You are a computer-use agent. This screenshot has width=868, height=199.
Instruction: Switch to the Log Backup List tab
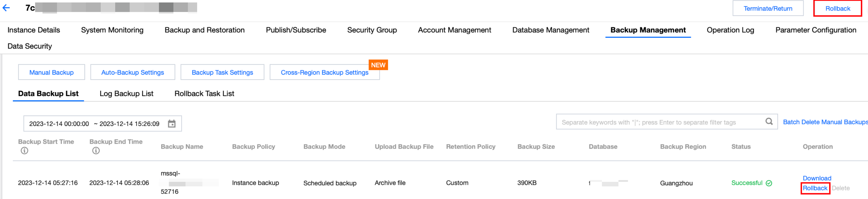click(x=126, y=94)
